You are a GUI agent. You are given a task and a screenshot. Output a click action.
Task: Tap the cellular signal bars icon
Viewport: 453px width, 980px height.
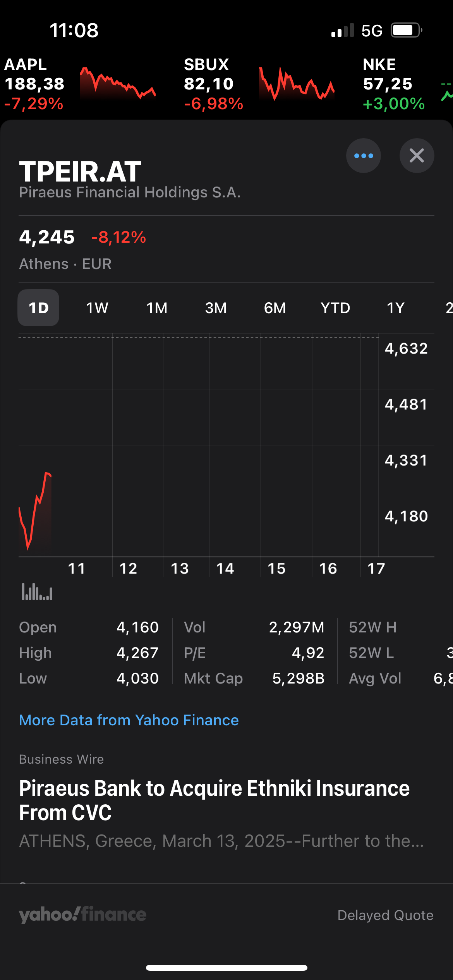pyautogui.click(x=343, y=30)
